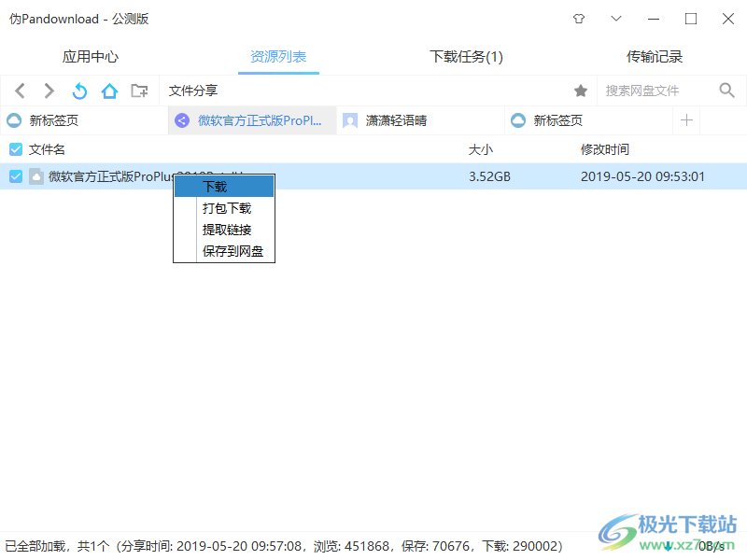Go back using the back arrow icon

point(20,91)
